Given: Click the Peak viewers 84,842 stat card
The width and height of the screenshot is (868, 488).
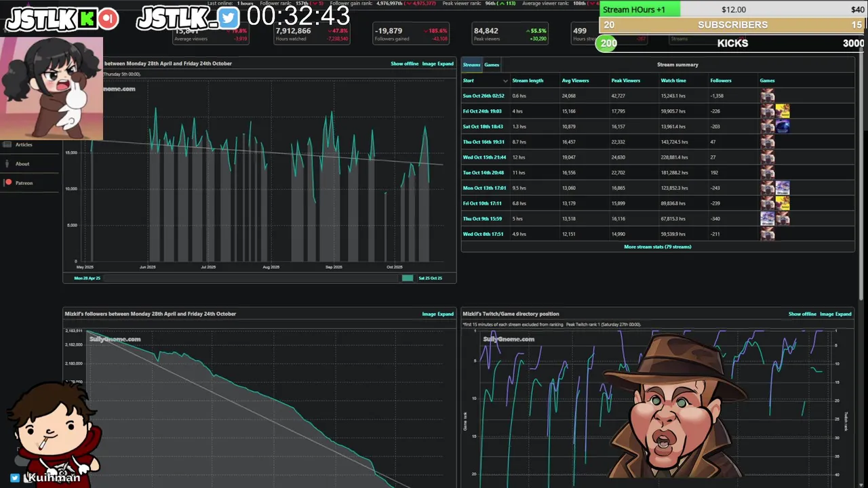Looking at the screenshot, I should 510,34.
